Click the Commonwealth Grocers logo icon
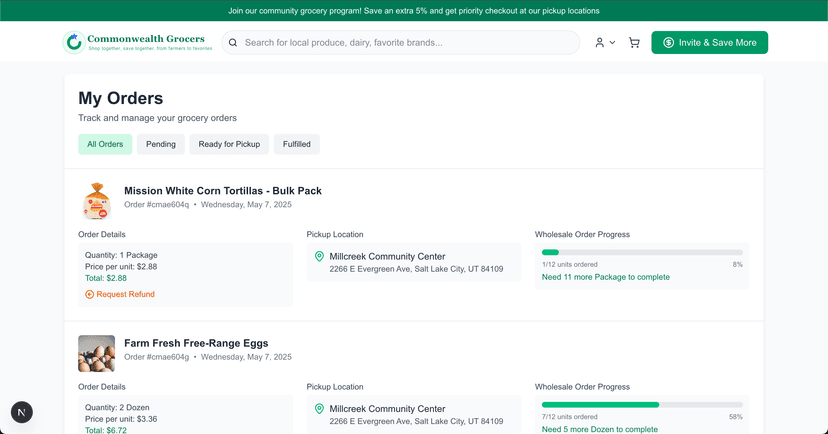This screenshot has height=434, width=828. click(74, 42)
